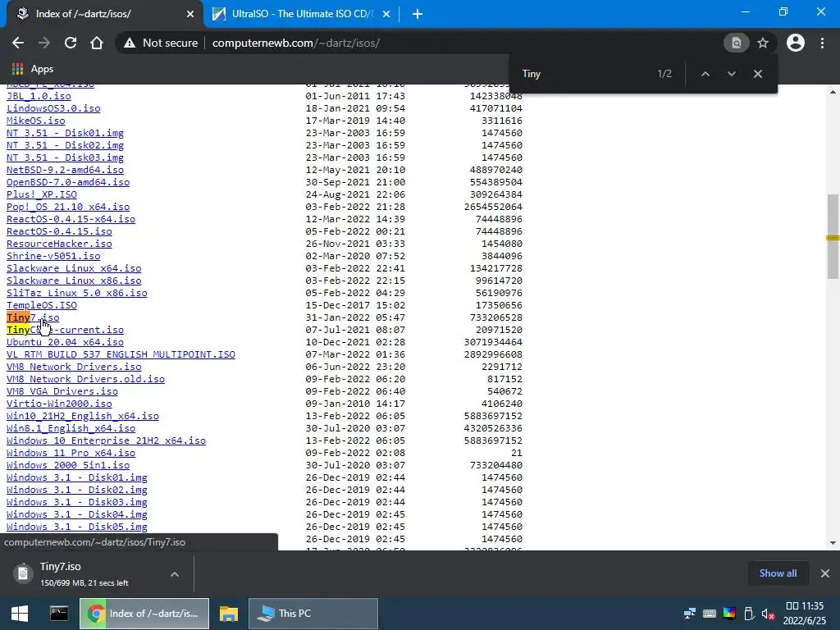
Task: Open the Virtio-Win2000.iso link
Action: [59, 404]
